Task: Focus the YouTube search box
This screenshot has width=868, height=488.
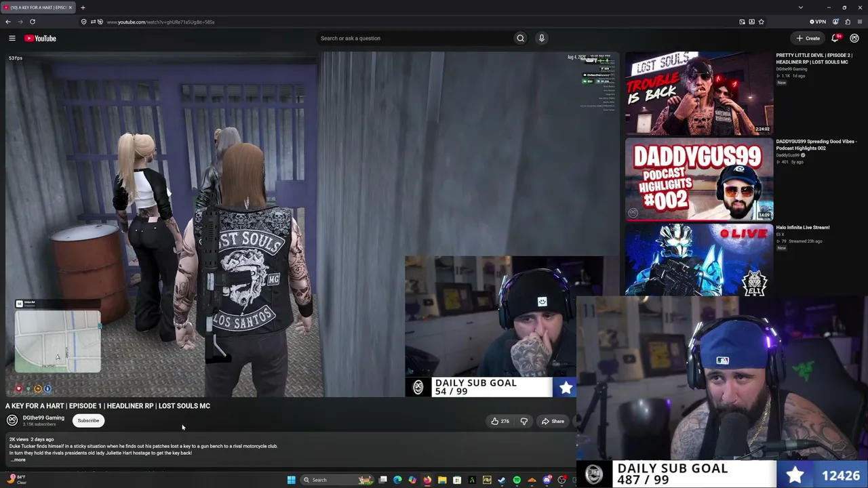Action: pyautogui.click(x=414, y=39)
